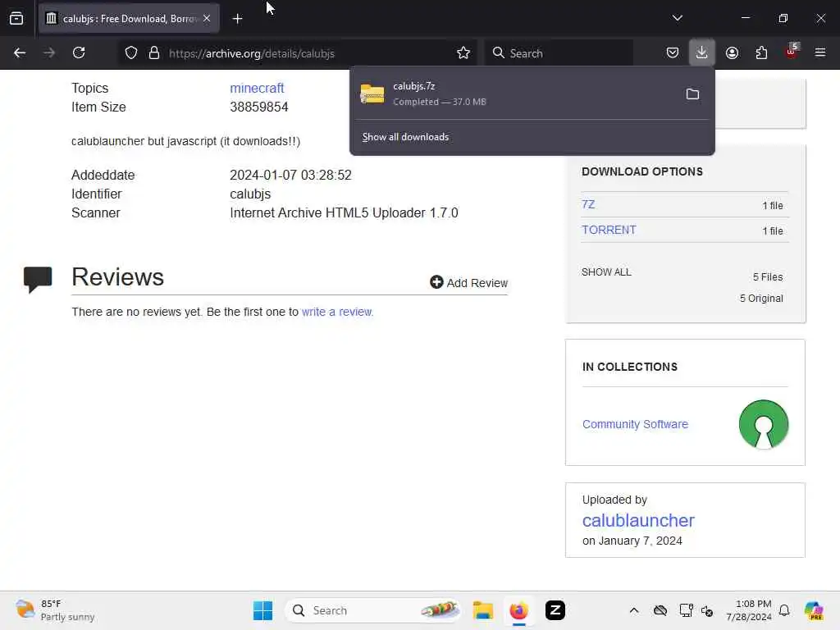The image size is (840, 630).
Task: Click the Reviews speech bubble icon
Action: coord(38,279)
